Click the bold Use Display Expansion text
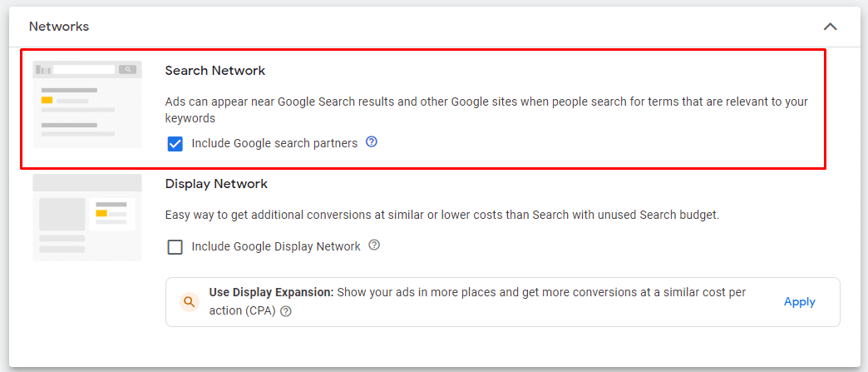This screenshot has height=372, width=868. click(x=271, y=292)
